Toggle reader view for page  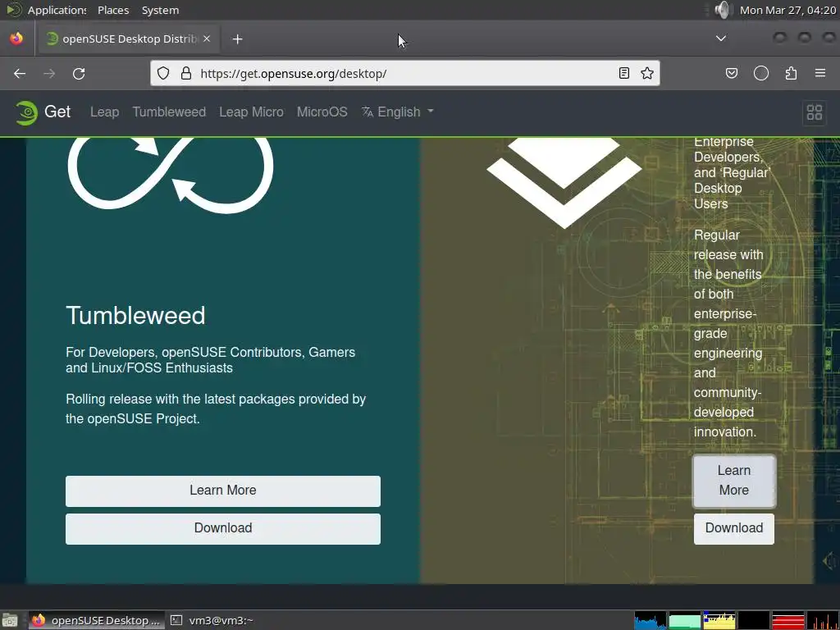coord(624,73)
